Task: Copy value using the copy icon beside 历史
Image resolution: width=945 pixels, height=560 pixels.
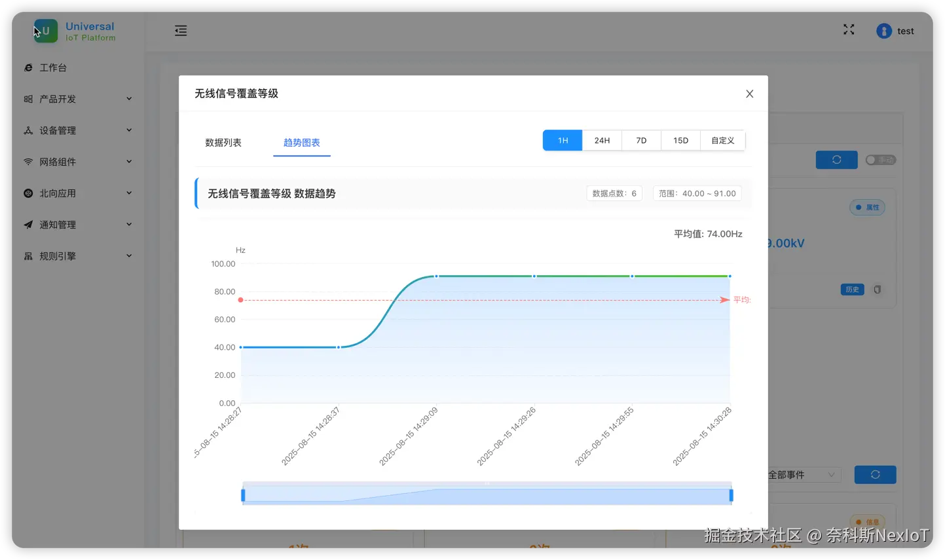Action: [878, 289]
